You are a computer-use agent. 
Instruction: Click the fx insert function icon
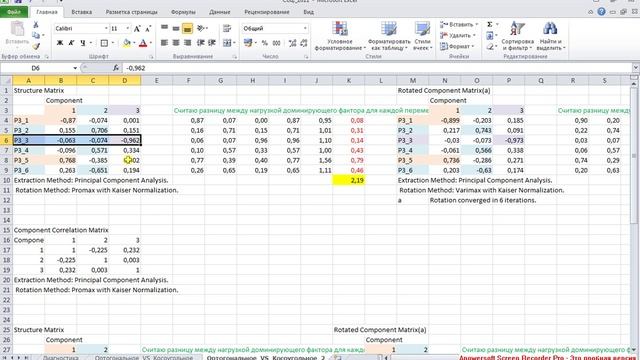point(116,68)
